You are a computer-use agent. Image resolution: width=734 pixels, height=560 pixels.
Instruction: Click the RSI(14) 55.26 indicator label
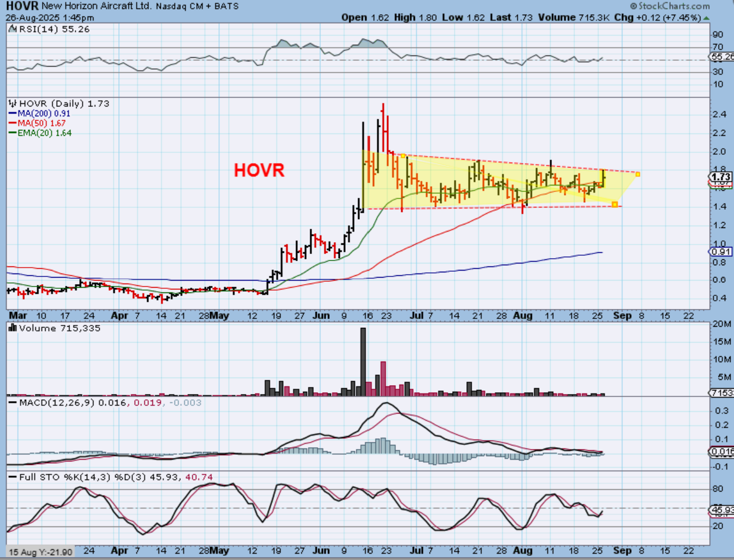(x=54, y=28)
